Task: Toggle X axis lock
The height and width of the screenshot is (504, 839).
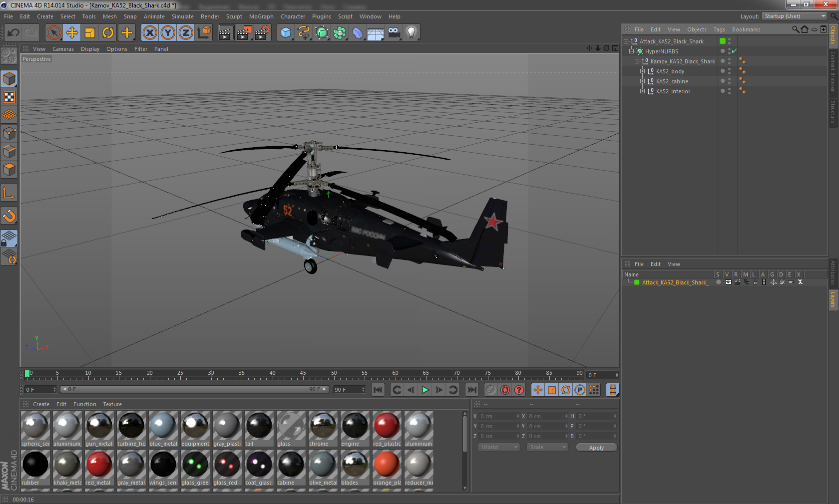Action: point(150,33)
